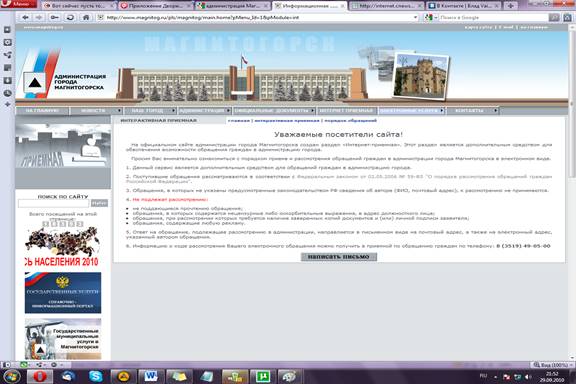Open the password wand key icon
The image size is (576, 384).
(54, 17)
